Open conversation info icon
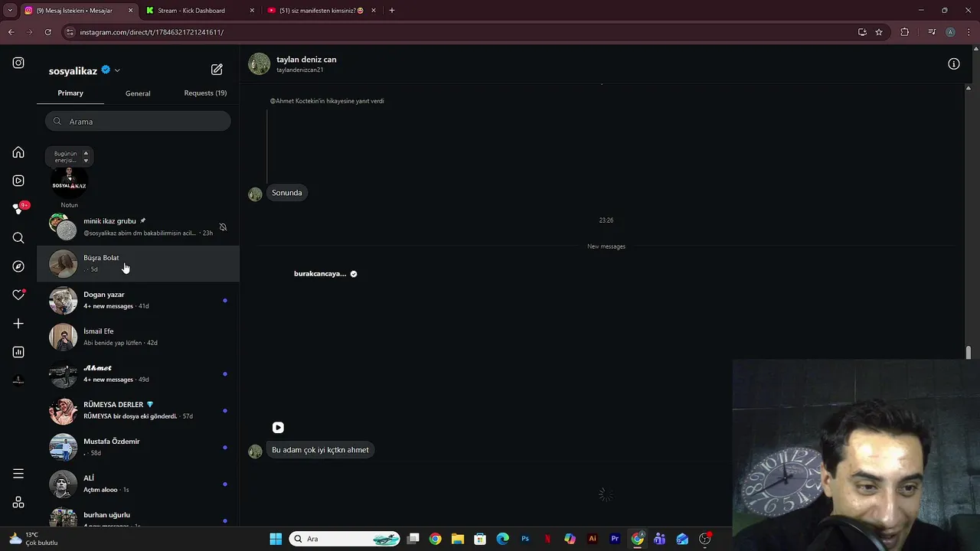The image size is (980, 551). tap(953, 64)
